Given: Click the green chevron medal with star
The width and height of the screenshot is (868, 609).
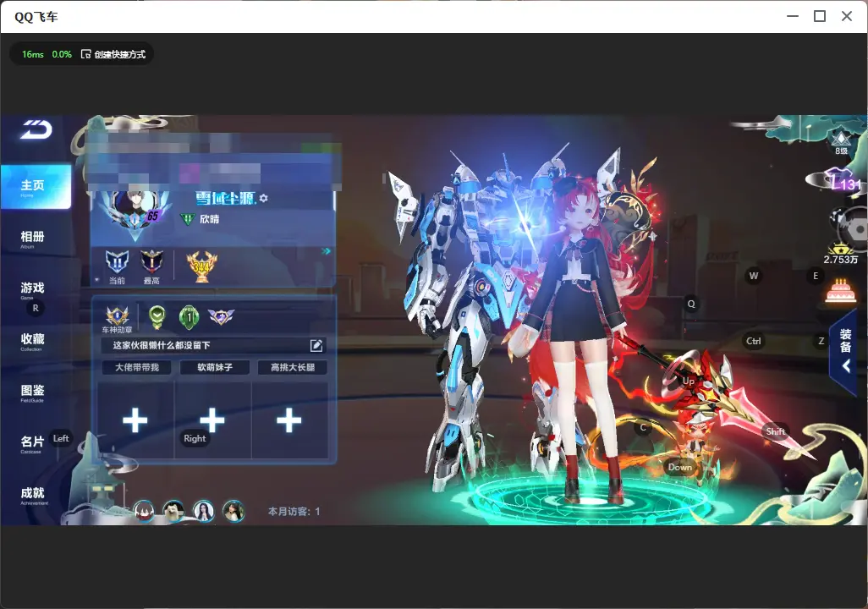Looking at the screenshot, I should point(157,316).
